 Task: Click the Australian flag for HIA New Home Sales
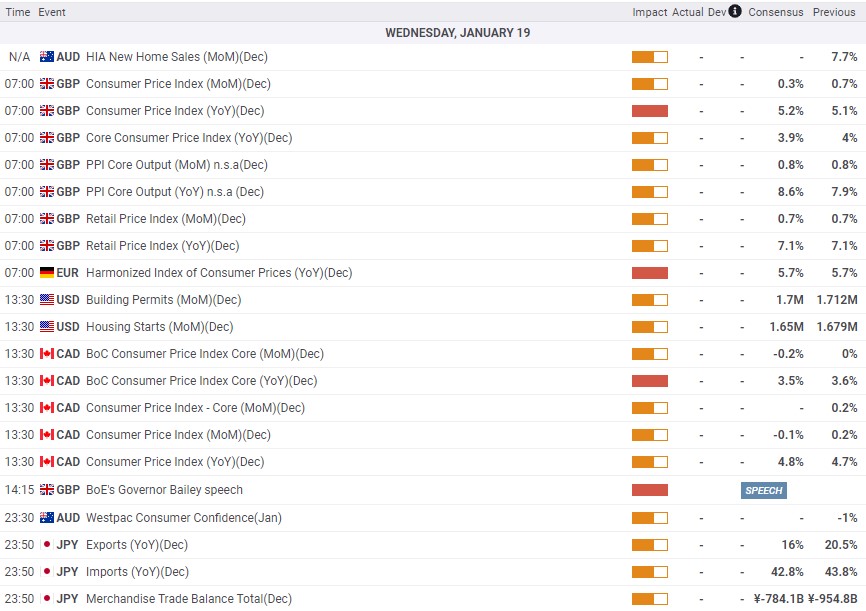[x=46, y=57]
